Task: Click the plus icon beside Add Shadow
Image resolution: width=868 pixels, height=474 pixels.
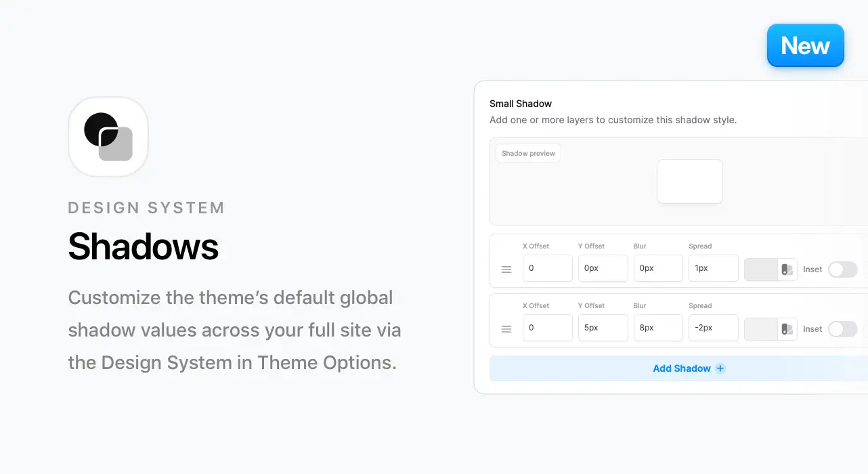Action: 720,368
